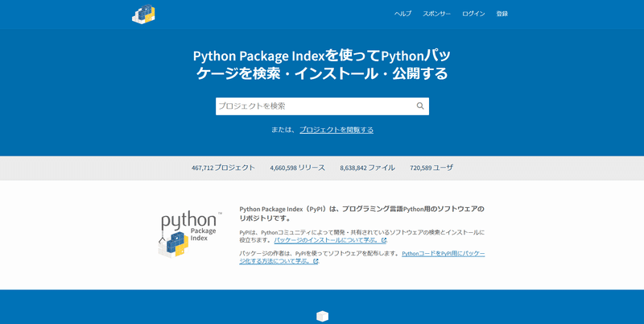Open the プロジェクトを閲覧する link
Image resolution: width=644 pixels, height=324 pixels.
pyautogui.click(x=336, y=130)
